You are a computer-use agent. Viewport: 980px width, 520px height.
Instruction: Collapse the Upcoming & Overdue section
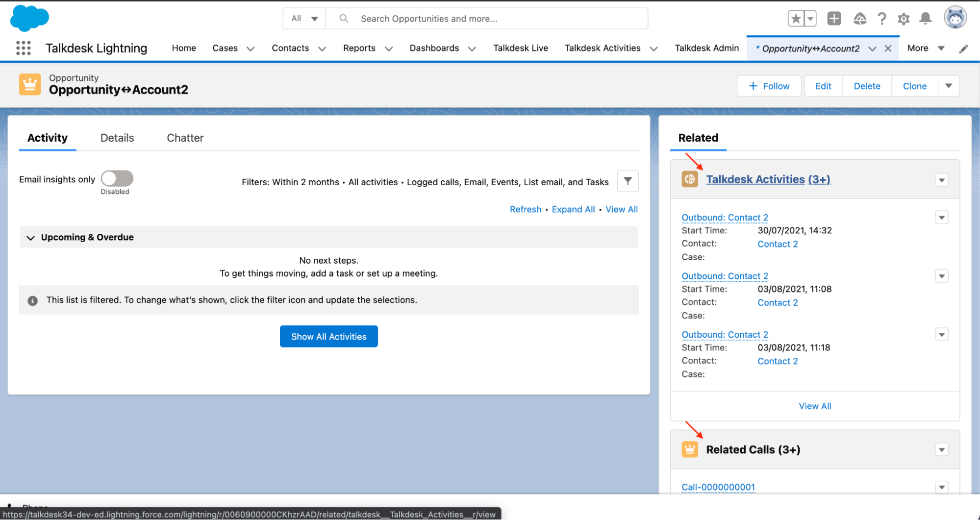(30, 238)
